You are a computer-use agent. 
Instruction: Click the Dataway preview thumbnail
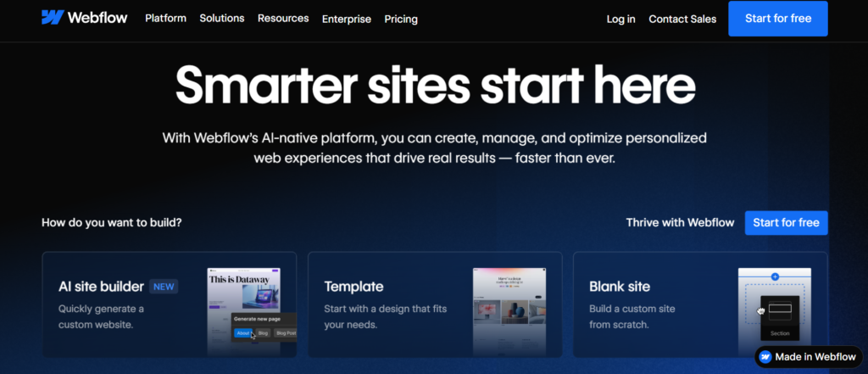coord(243,311)
